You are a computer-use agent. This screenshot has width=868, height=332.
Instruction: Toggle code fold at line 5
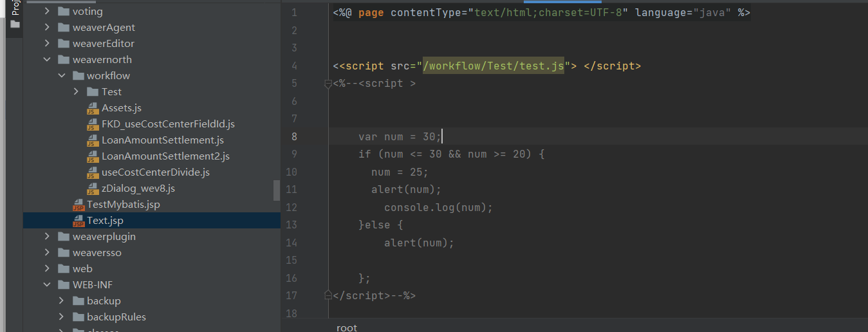click(328, 84)
